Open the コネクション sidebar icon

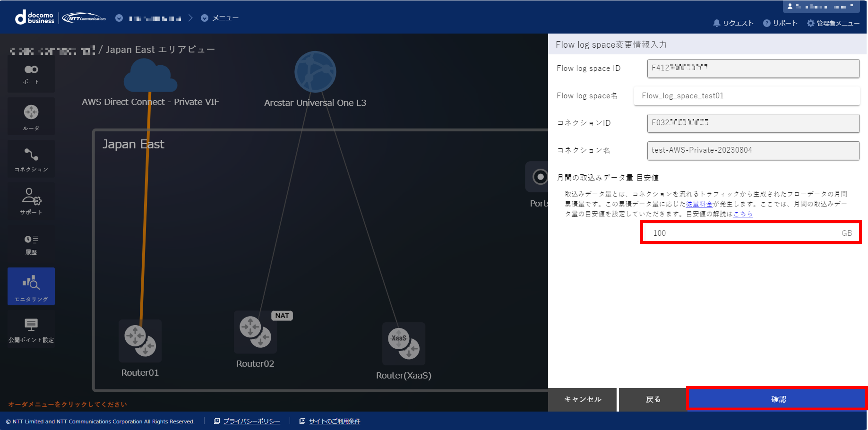tap(31, 159)
